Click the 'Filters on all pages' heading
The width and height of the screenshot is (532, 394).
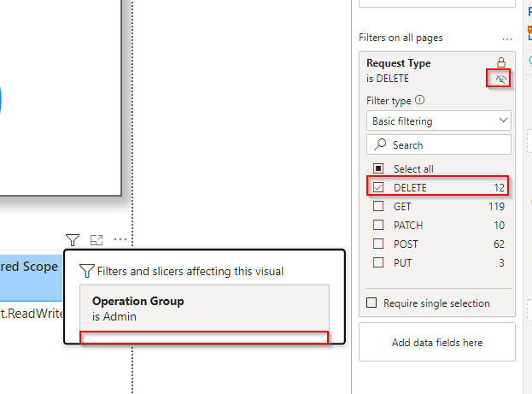[400, 38]
